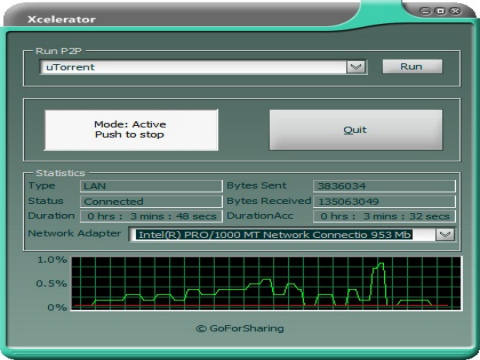
Task: Toggle the Mode: Active push-to-stop button
Action: point(131,130)
